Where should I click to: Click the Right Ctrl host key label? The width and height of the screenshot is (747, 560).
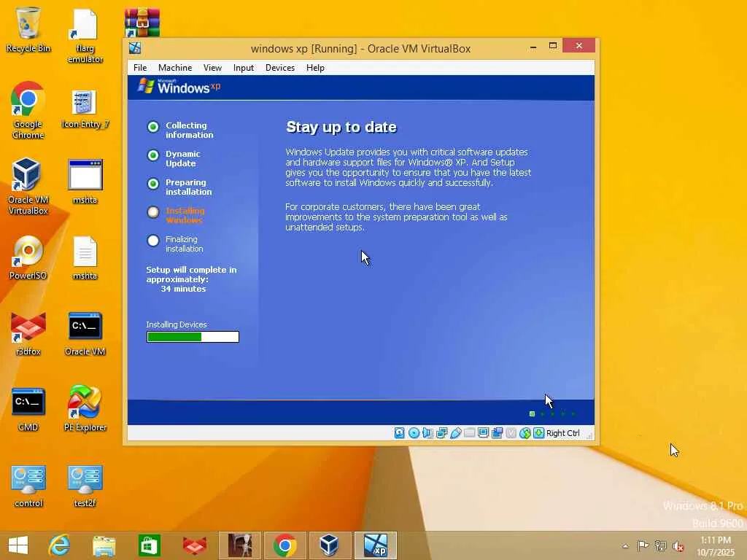pos(562,433)
